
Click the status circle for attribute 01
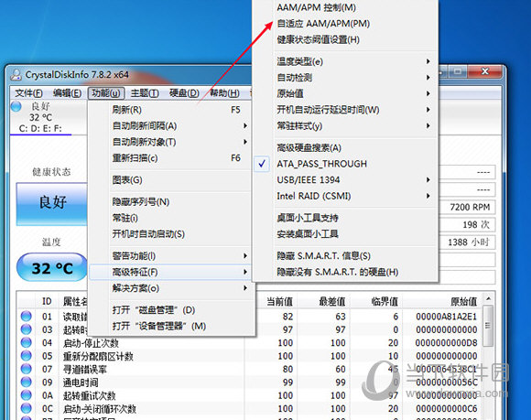click(26, 317)
